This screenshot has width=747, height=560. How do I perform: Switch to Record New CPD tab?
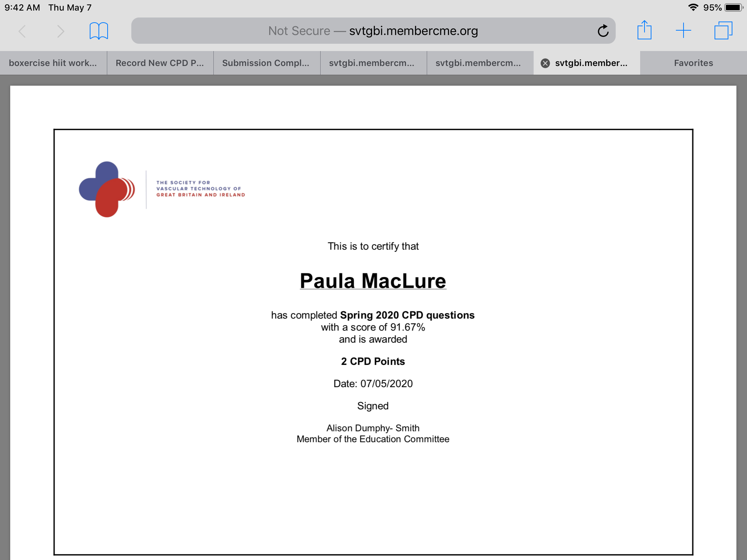[x=160, y=63]
